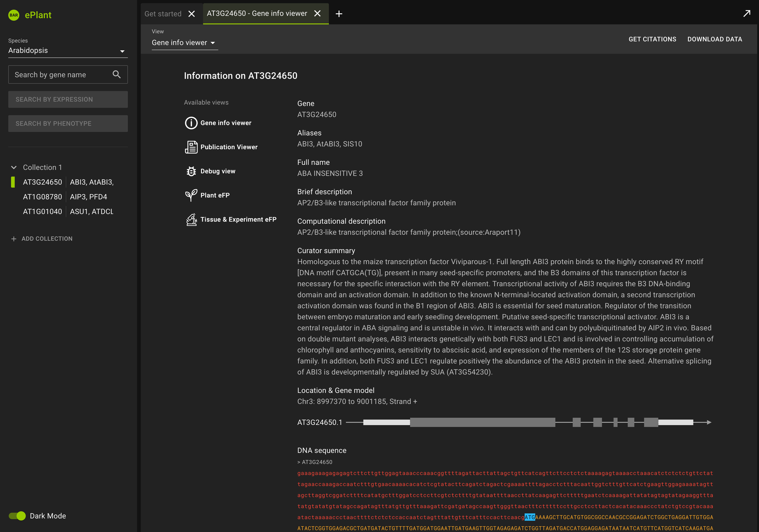759x532 pixels.
Task: Click the DOWNLOAD DATA button
Action: 715,39
